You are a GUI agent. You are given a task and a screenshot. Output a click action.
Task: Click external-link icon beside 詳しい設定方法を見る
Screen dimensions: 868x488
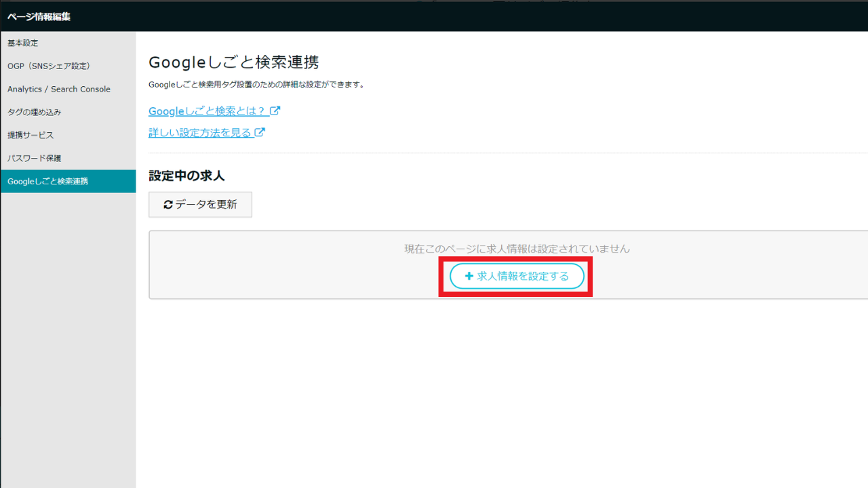coord(260,132)
